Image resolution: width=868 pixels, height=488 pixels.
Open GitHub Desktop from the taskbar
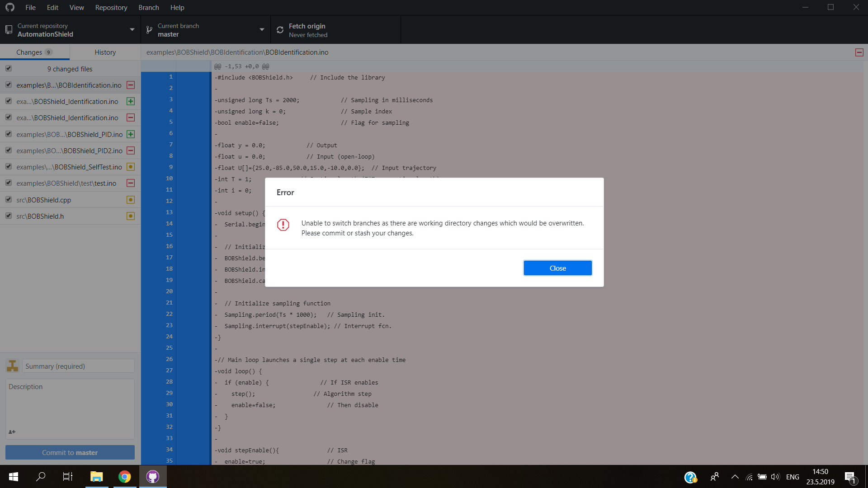tap(153, 476)
